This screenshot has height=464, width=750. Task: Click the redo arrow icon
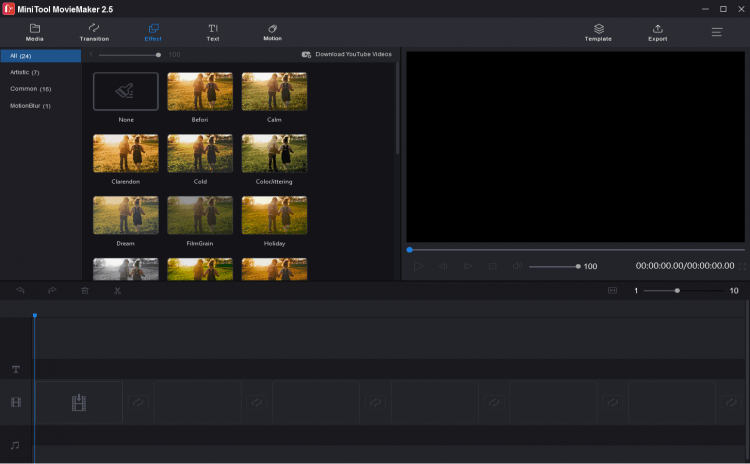pos(52,291)
